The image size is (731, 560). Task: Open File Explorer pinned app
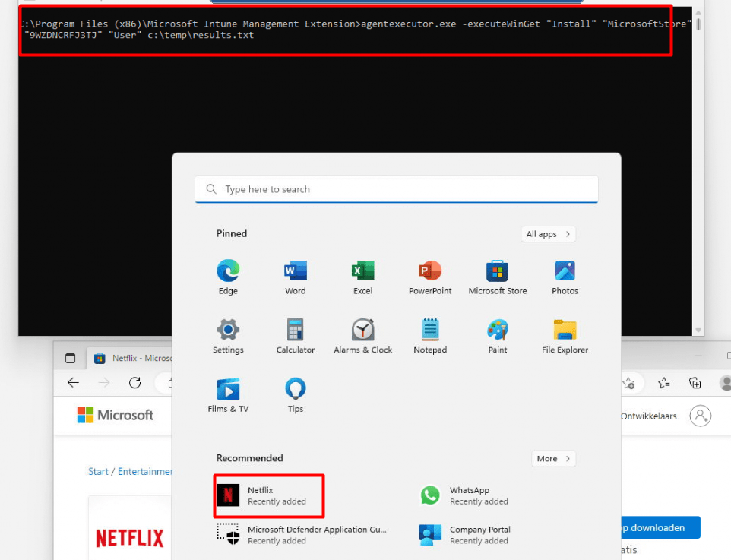(565, 336)
